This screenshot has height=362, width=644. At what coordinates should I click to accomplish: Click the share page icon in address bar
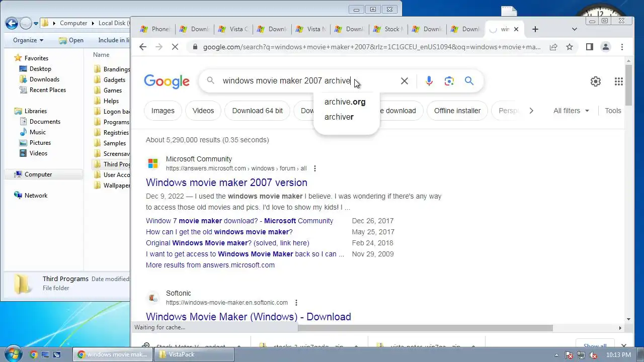[553, 47]
